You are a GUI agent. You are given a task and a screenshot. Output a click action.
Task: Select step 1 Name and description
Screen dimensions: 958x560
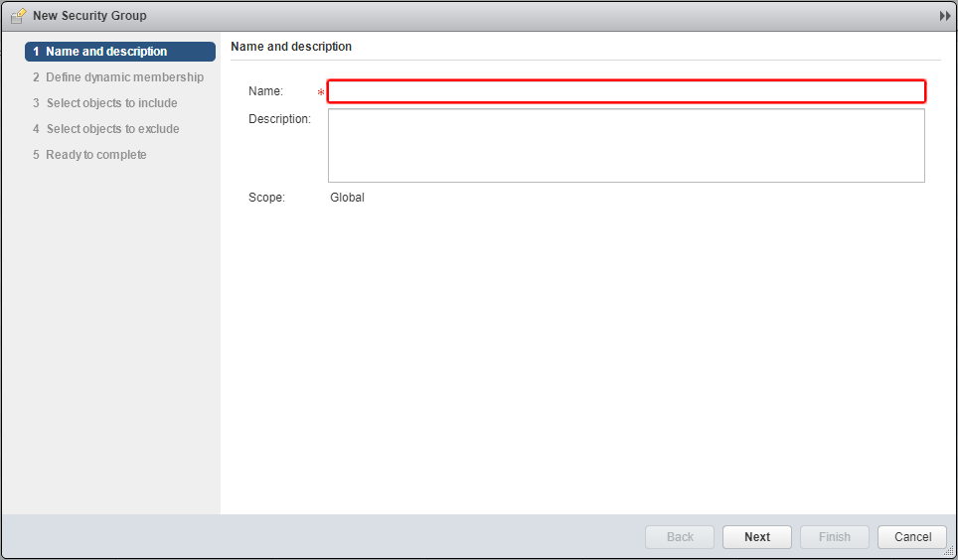tap(119, 52)
